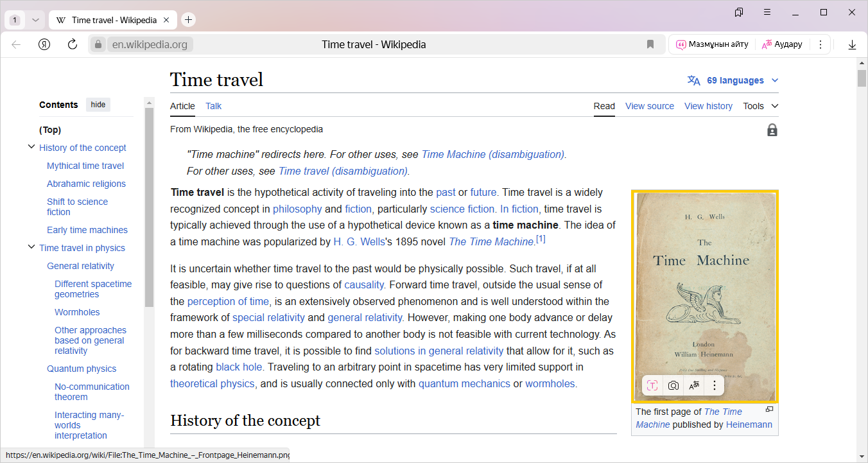Open the 69 languages dropdown
Screen dimensions: 868x463
[734, 80]
